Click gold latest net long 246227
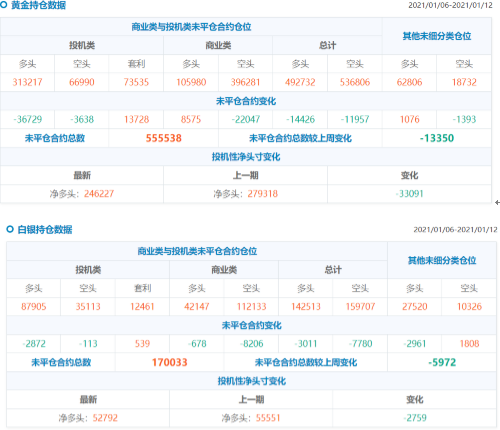This screenshot has width=500, height=430. tap(99, 194)
